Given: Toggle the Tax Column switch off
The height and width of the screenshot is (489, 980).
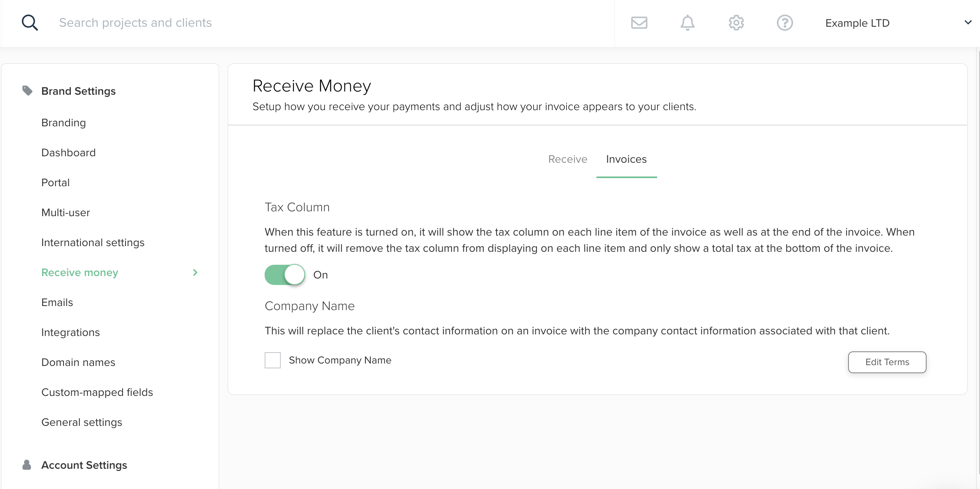Looking at the screenshot, I should (x=285, y=274).
